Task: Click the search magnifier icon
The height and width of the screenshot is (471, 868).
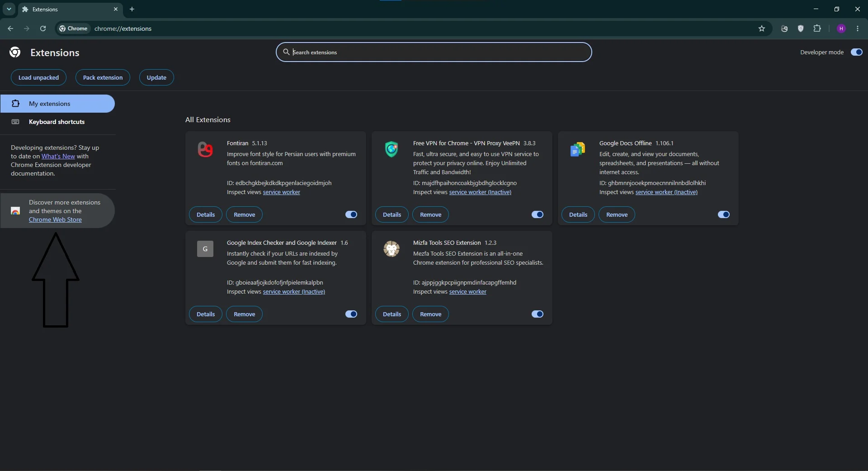Action: tap(286, 52)
